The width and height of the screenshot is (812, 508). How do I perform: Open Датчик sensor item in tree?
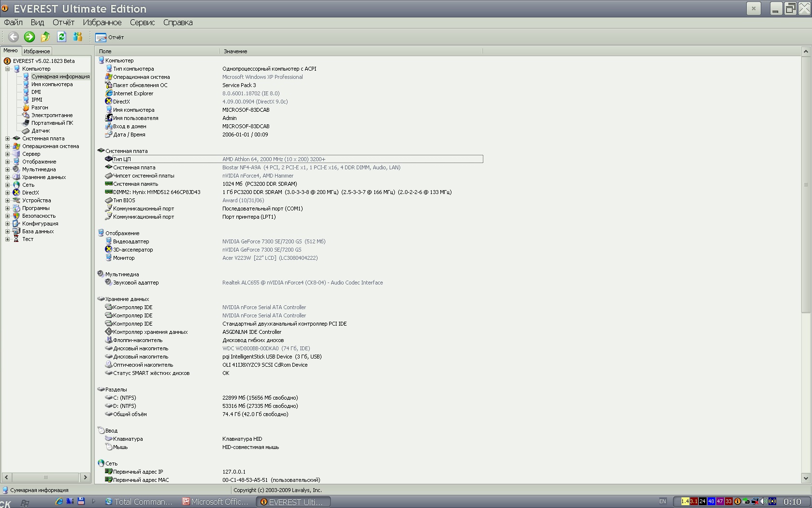click(41, 131)
